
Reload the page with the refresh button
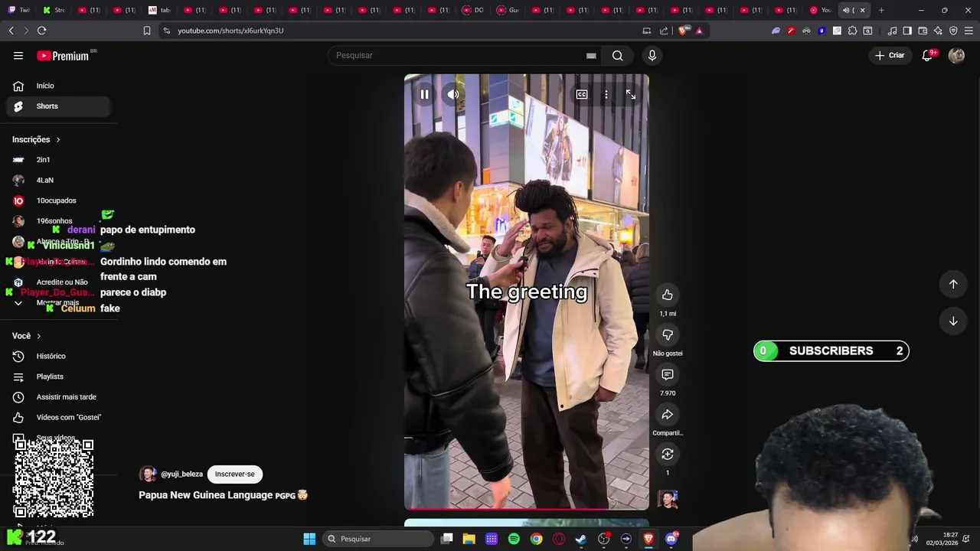tap(41, 31)
